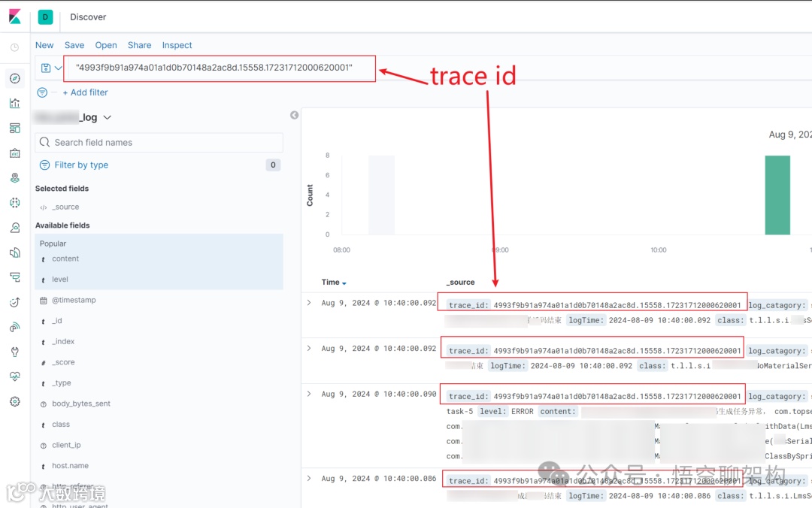Open the Kibana home logo
The width and height of the screenshot is (812, 508).
pos(14,17)
